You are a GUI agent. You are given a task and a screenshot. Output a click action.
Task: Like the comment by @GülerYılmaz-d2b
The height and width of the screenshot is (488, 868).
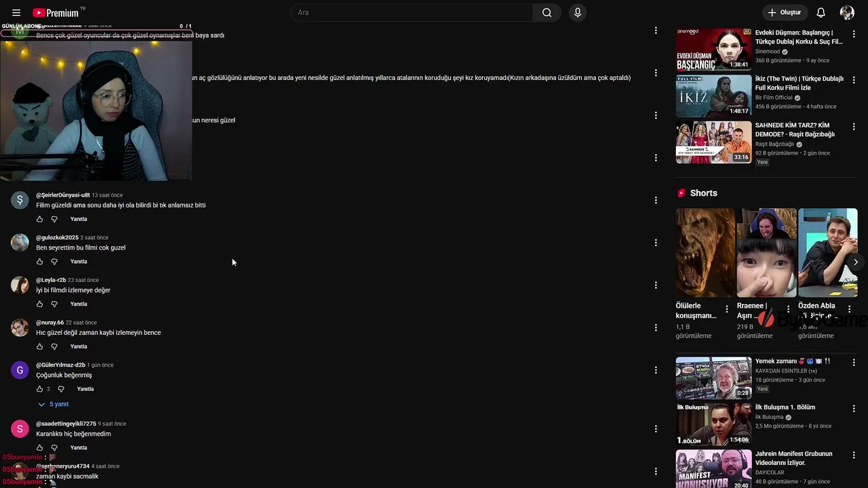point(39,389)
